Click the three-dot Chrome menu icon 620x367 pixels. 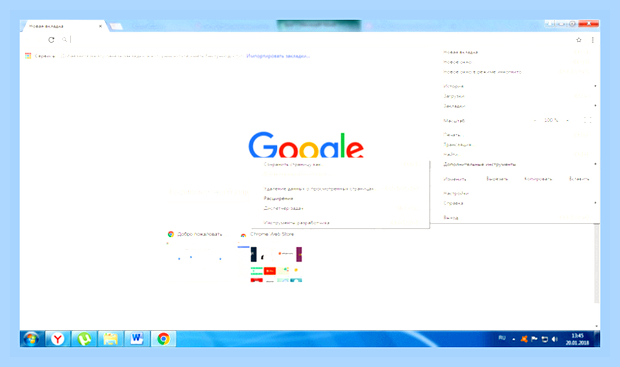pyautogui.click(x=592, y=40)
